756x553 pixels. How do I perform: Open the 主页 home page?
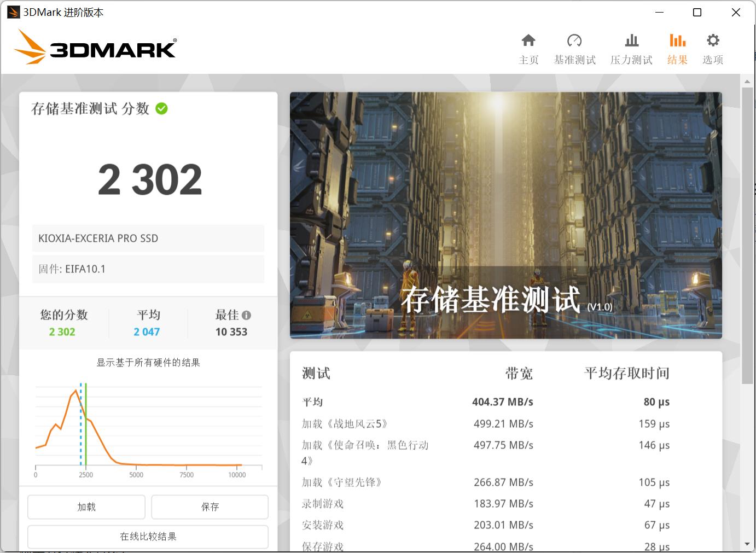point(528,48)
